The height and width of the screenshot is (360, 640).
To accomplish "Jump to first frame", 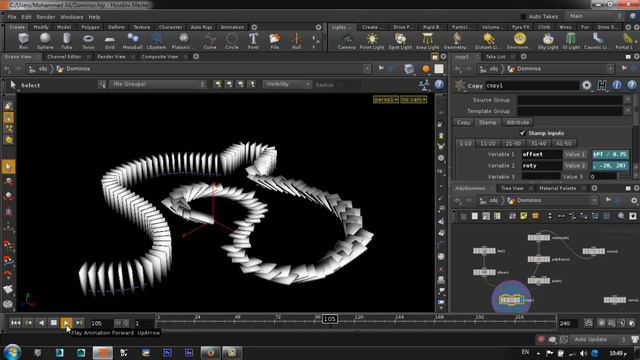I will (16, 323).
